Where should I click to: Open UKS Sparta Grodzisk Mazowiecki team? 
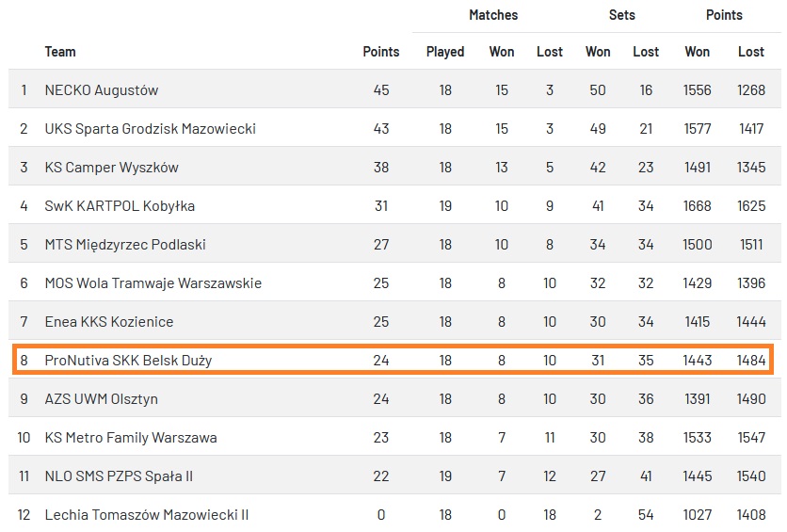[150, 129]
